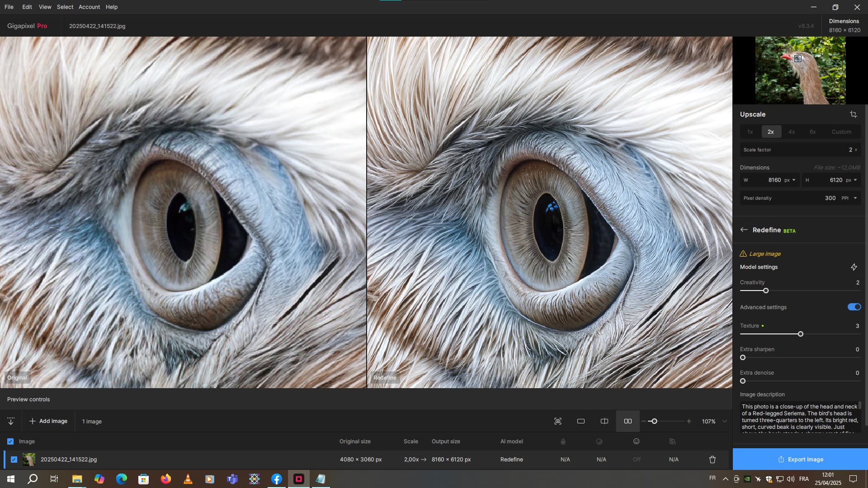The width and height of the screenshot is (868, 488).
Task: Click the back arrow beside Redefine
Action: tap(744, 230)
